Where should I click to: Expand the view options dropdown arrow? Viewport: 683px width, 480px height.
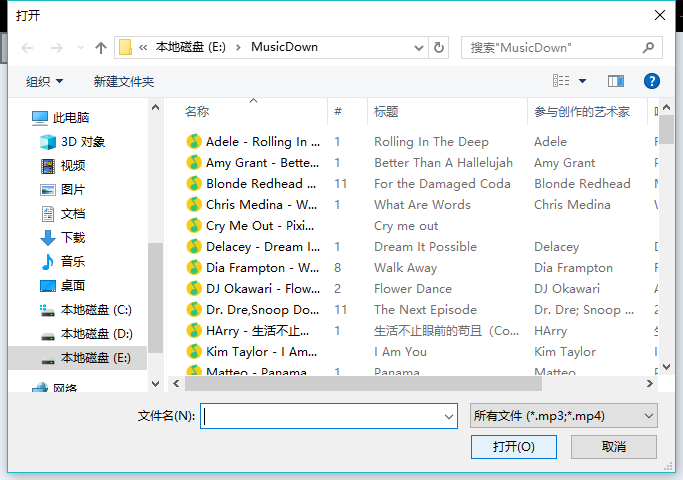click(x=582, y=81)
